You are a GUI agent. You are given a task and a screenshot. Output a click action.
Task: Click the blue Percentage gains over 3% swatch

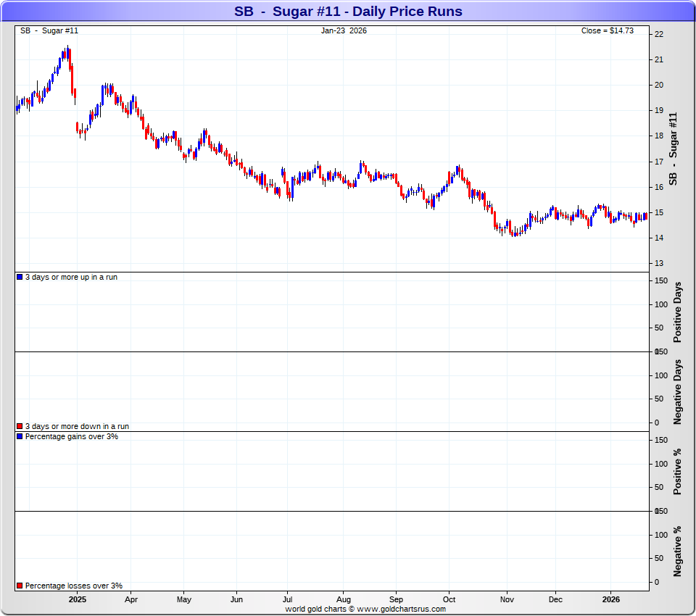(20, 436)
